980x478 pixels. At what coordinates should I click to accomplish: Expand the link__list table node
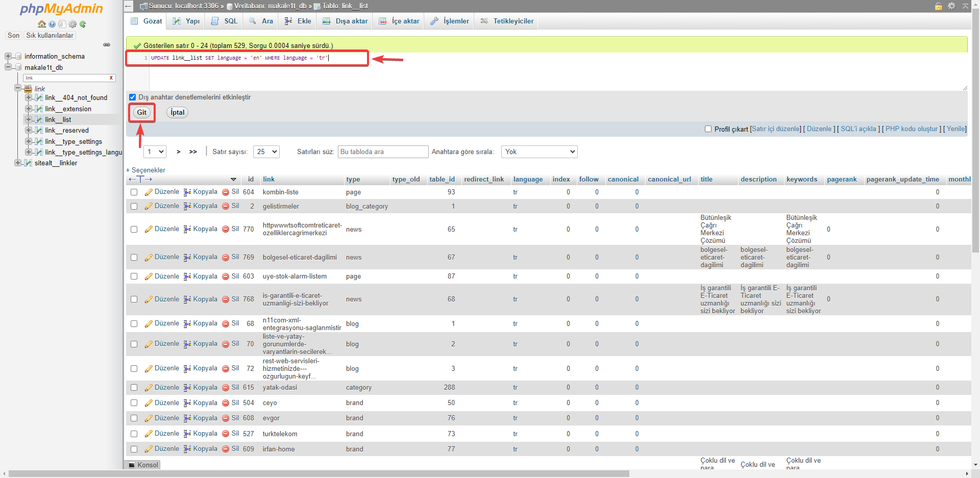pos(29,119)
